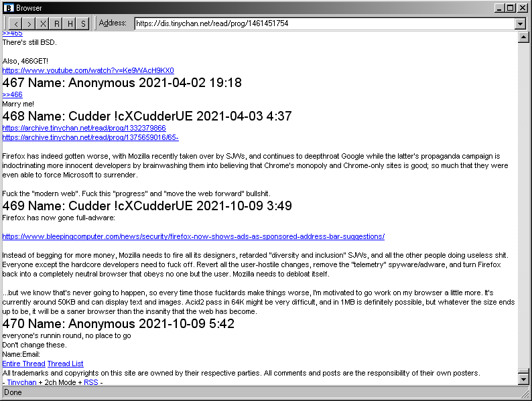Open the bleepingcomputer Firefox ads article link

194,236
